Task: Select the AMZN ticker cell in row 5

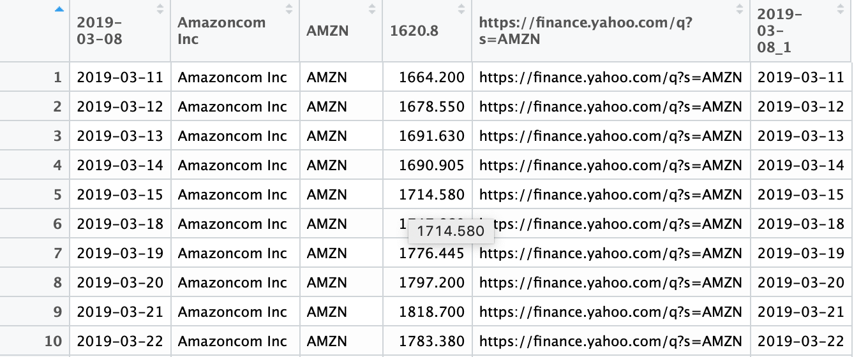Action: point(327,194)
